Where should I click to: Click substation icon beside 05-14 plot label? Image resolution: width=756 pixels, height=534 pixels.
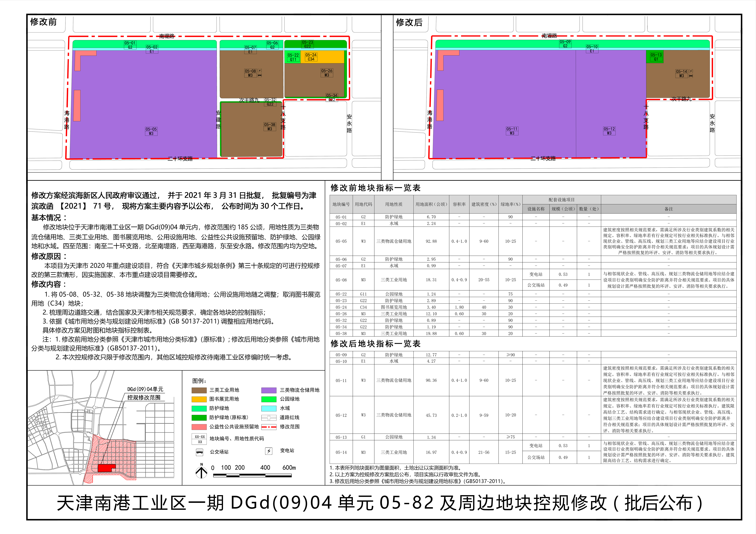click(691, 71)
